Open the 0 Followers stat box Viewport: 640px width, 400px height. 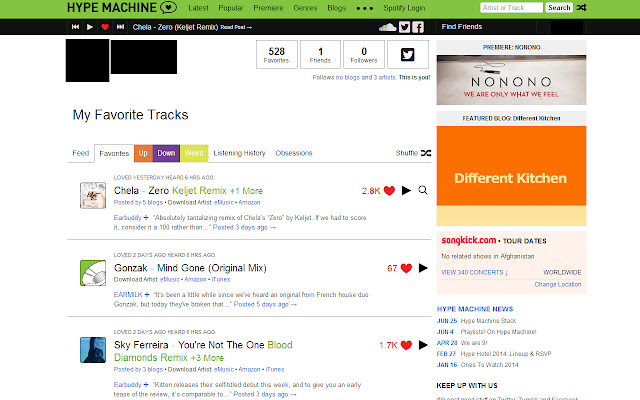click(x=364, y=54)
